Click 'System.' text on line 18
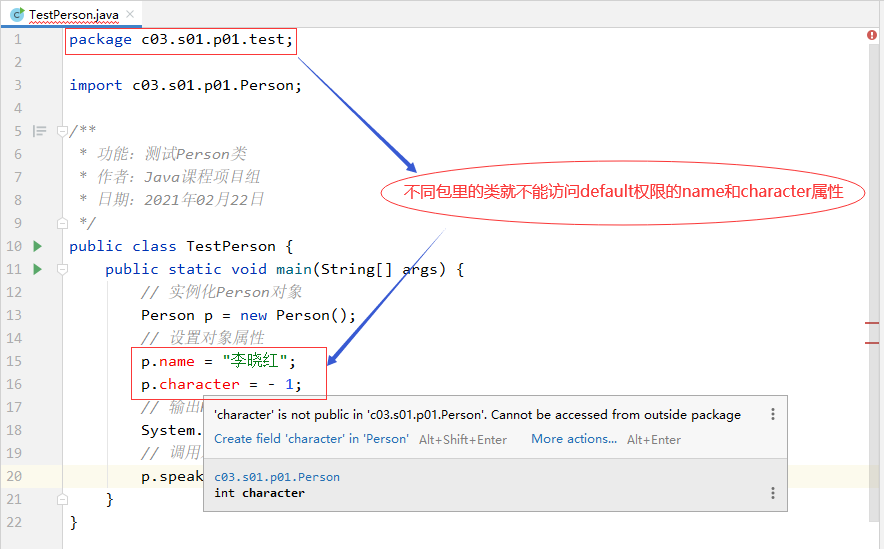 pos(171,431)
